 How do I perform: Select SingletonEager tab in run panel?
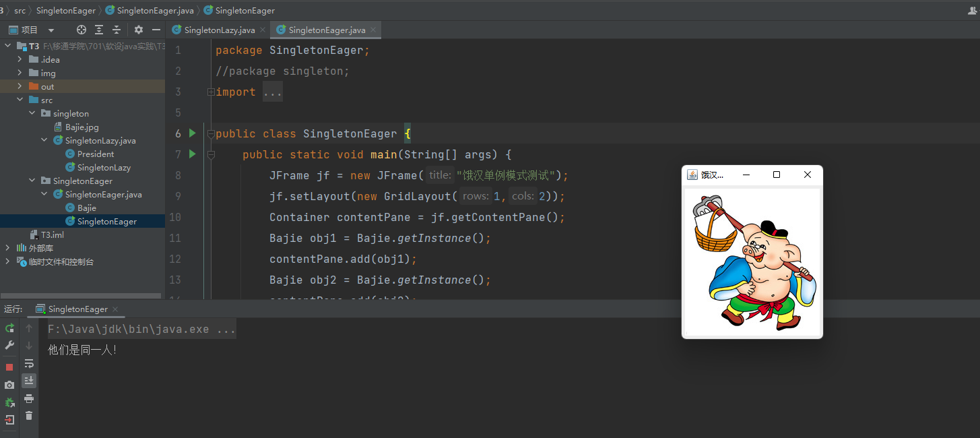[77, 309]
